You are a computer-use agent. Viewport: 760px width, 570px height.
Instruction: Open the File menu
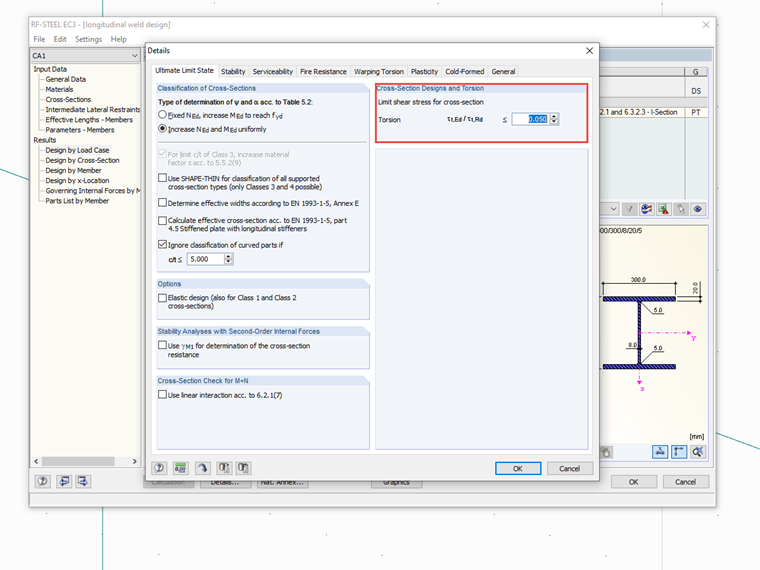coord(39,39)
